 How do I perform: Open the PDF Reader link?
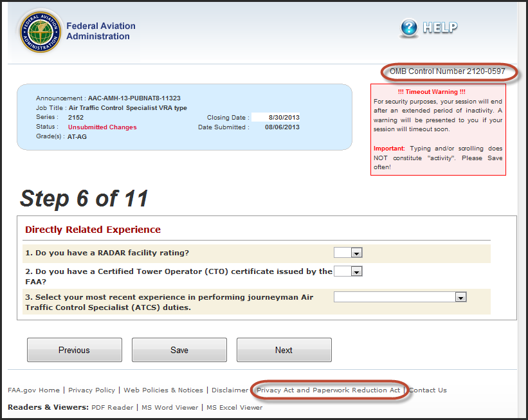tap(113, 407)
